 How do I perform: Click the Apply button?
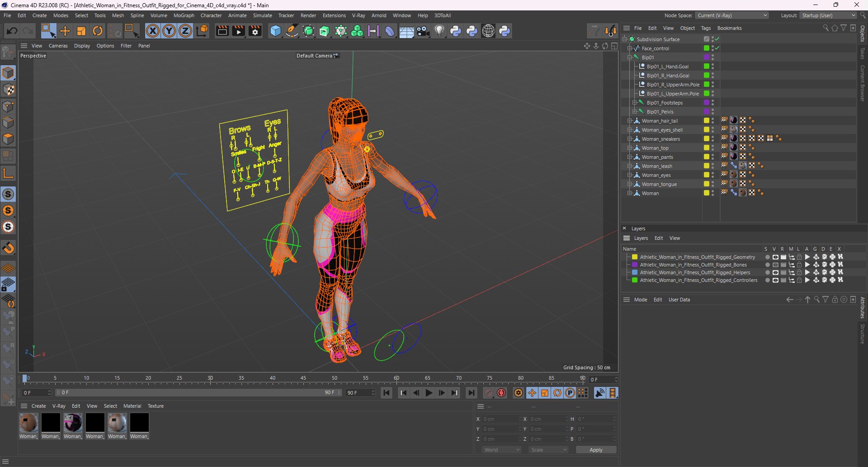(596, 450)
